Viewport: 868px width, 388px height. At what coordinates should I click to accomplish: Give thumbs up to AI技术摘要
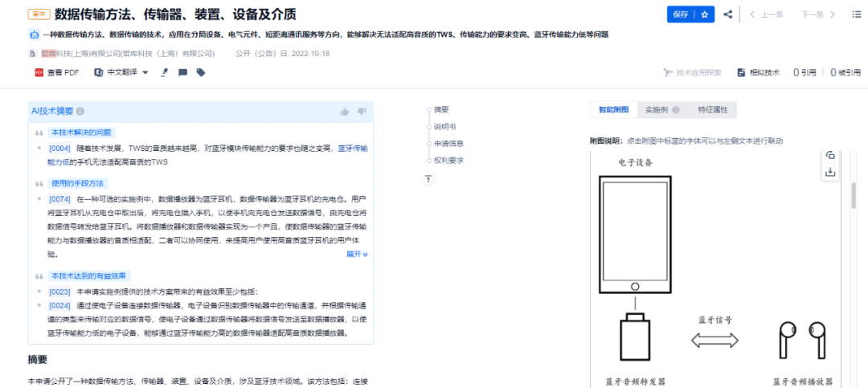(x=344, y=112)
